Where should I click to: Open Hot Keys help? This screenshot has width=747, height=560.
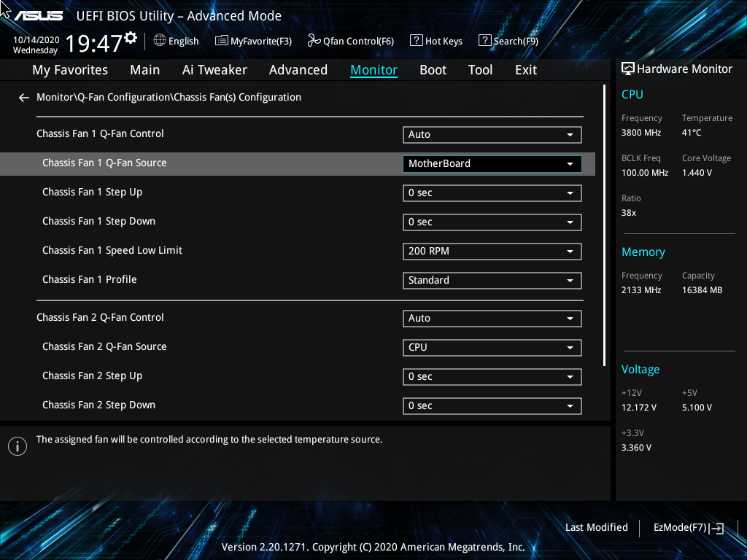pyautogui.click(x=436, y=41)
